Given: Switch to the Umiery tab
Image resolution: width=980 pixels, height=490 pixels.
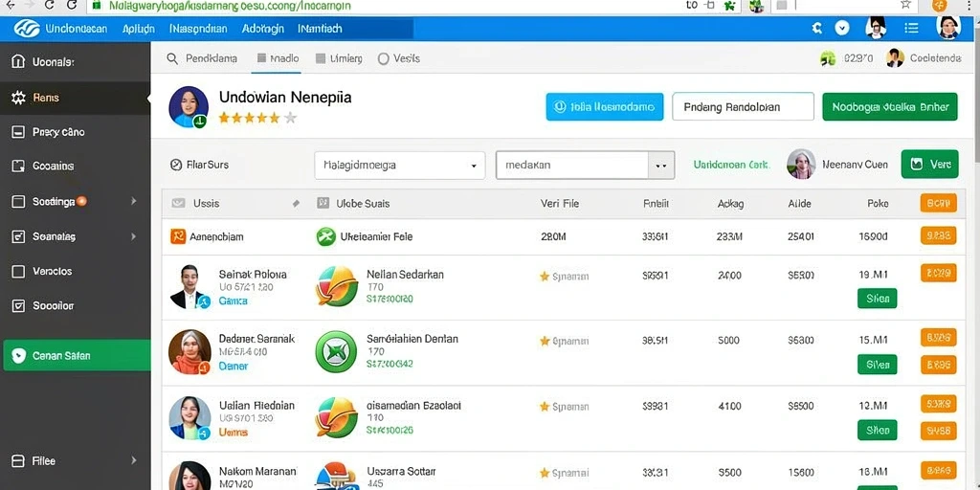Looking at the screenshot, I should click(339, 58).
